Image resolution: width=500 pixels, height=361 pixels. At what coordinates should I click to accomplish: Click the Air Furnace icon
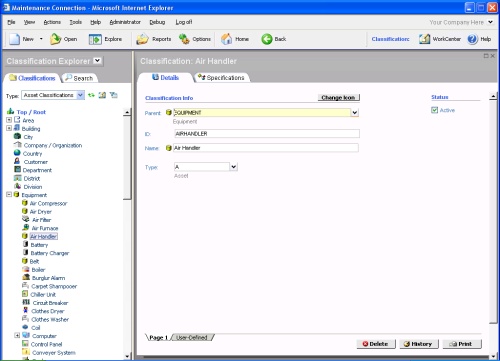click(25, 228)
